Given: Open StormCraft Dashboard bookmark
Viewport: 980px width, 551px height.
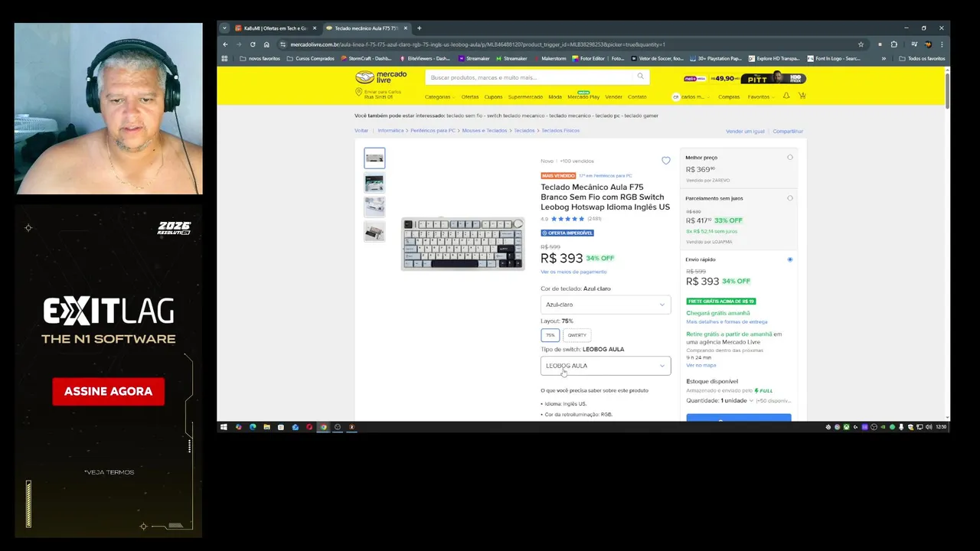Looking at the screenshot, I should (x=366, y=58).
